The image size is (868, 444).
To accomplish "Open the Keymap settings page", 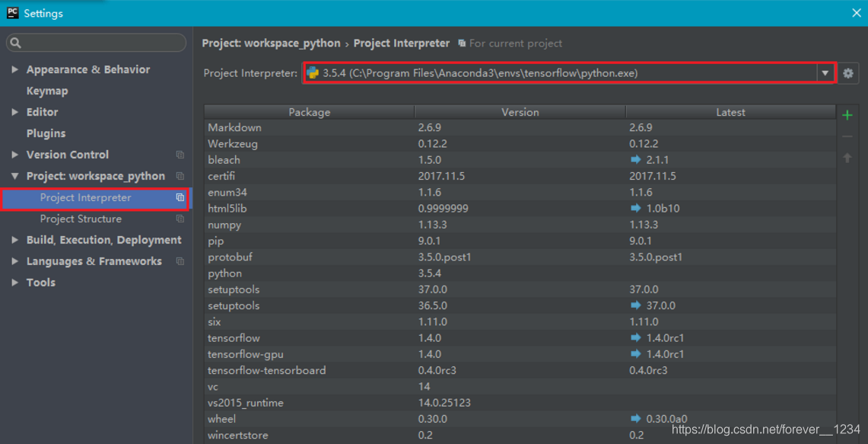I will [47, 91].
